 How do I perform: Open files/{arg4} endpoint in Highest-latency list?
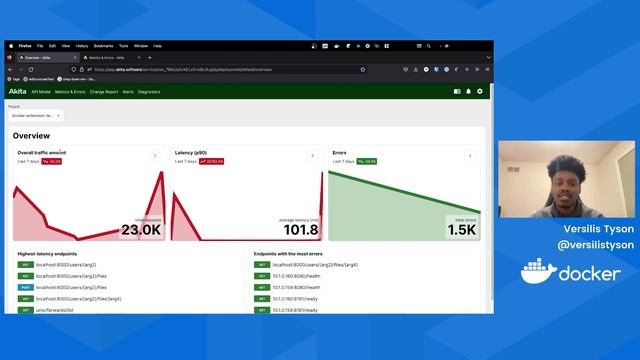69,299
